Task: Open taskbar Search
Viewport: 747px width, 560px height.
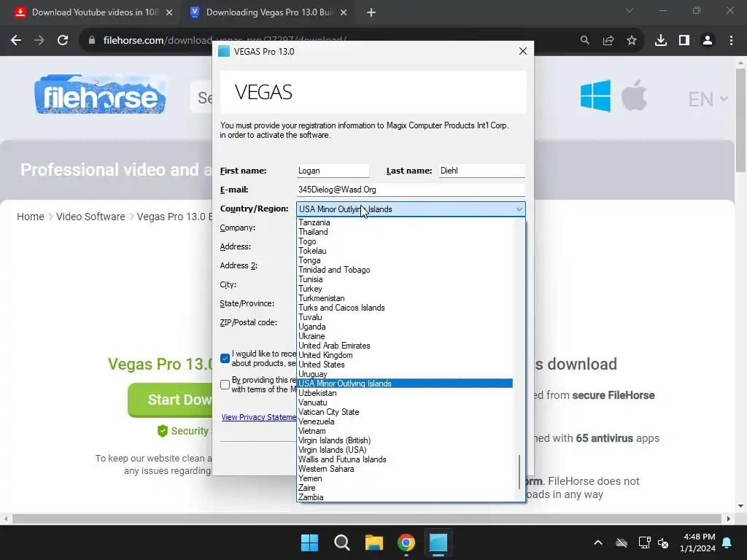Action: 341,542
